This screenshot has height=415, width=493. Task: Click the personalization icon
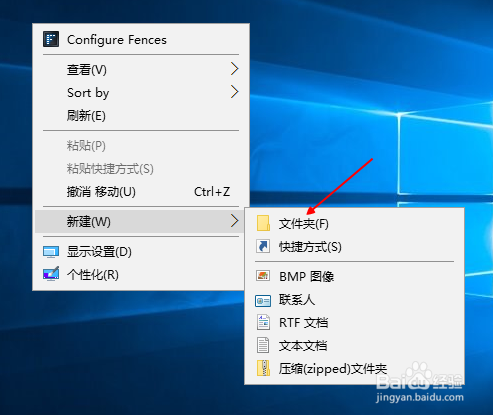(x=51, y=274)
